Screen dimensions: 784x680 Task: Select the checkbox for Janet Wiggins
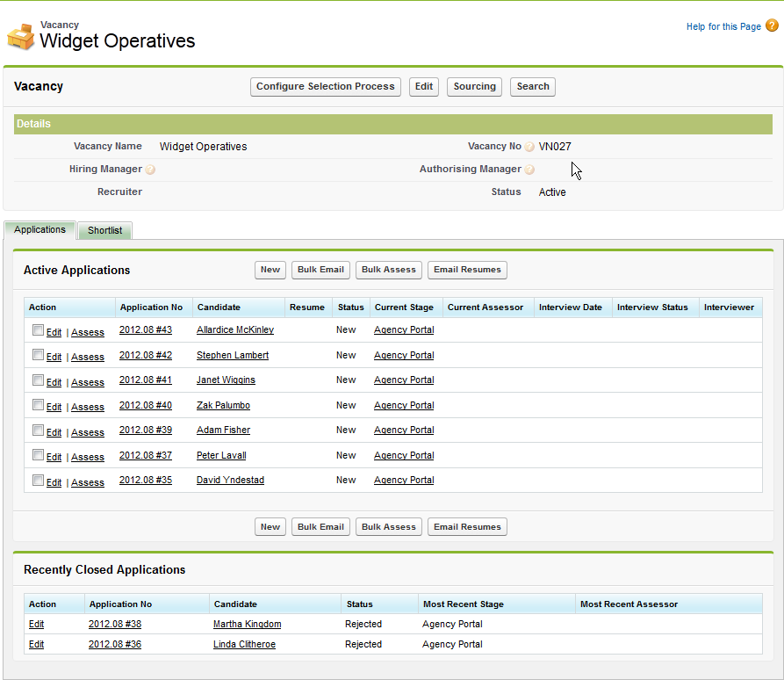coord(38,380)
